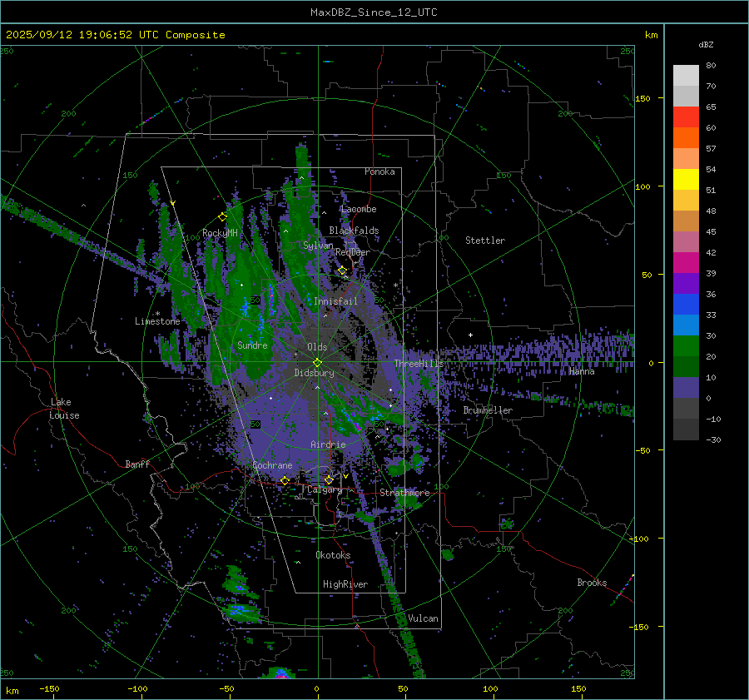Pick the blue 33-36 dBZ legend swatch
Screen dimensions: 749x700
click(686, 304)
